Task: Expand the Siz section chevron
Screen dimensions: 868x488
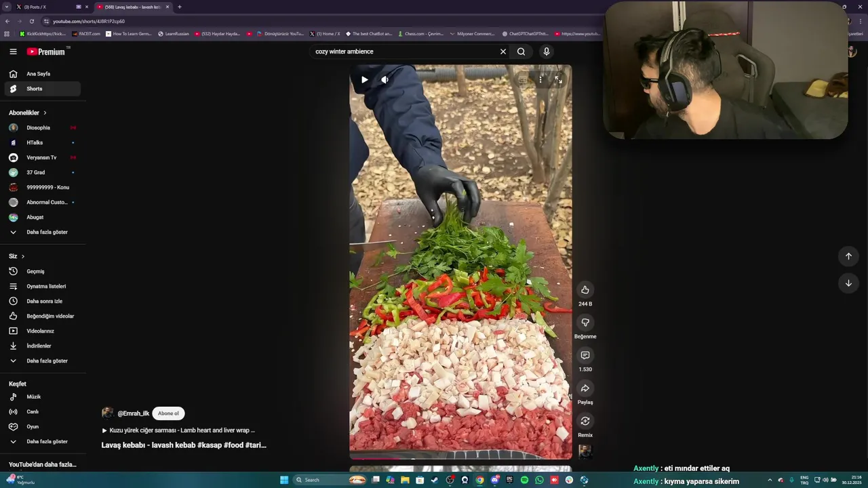Action: 23,256
